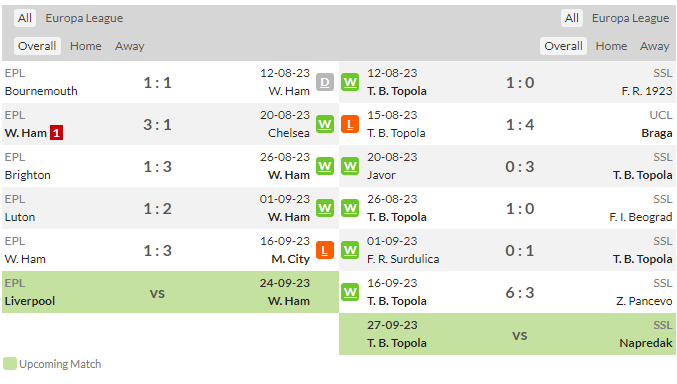677x384 pixels.
Task: Click the draw badge for Bournemouth match
Action: coord(325,82)
